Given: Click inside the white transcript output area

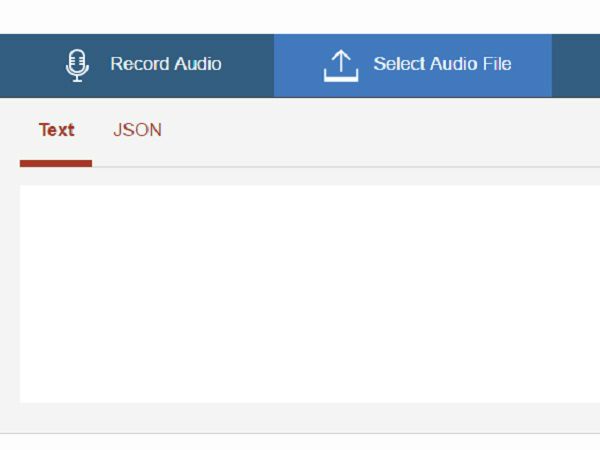Looking at the screenshot, I should (310, 294).
